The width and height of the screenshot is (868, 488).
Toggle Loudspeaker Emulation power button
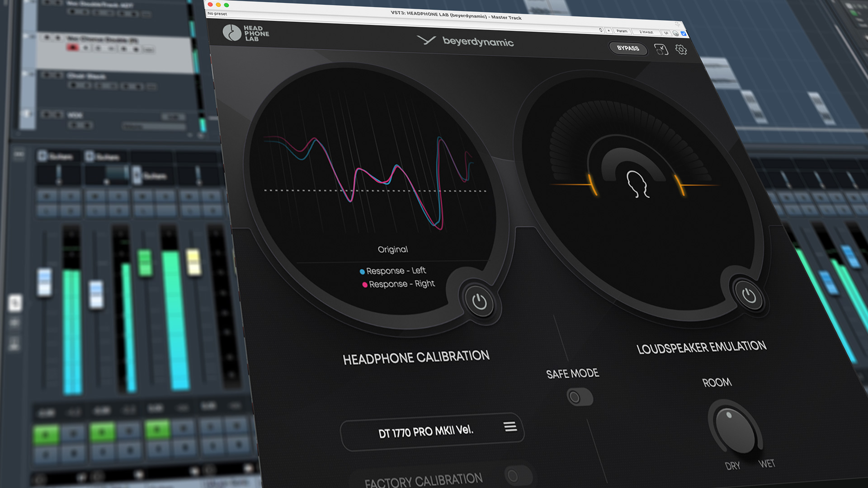(749, 296)
